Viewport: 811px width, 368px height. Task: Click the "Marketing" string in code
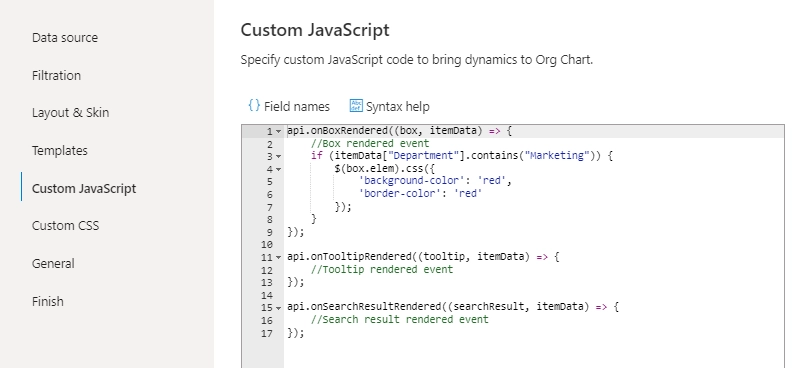(557, 156)
